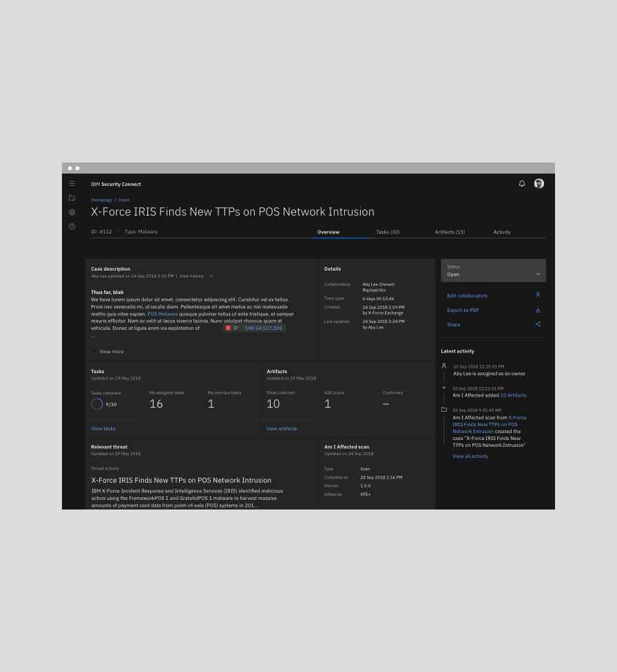Click collaborator name Raphael Kin
Viewport: 617px width, 672px height.
(374, 290)
